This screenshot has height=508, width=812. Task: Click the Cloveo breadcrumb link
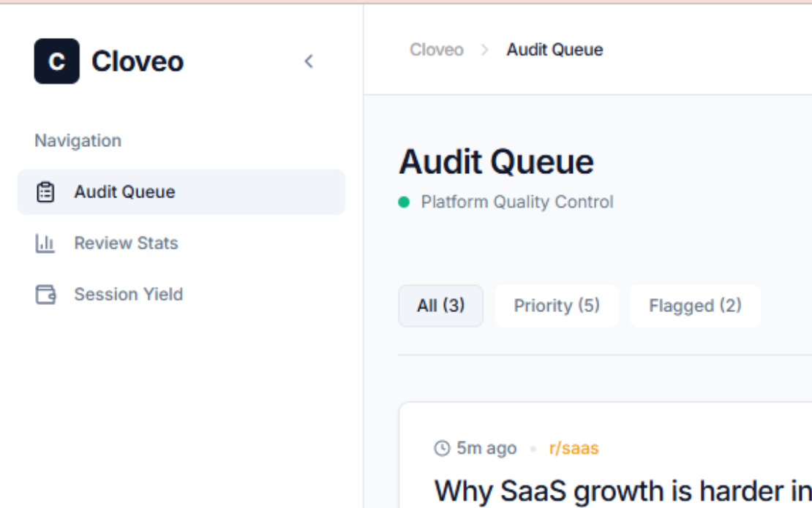click(x=437, y=50)
